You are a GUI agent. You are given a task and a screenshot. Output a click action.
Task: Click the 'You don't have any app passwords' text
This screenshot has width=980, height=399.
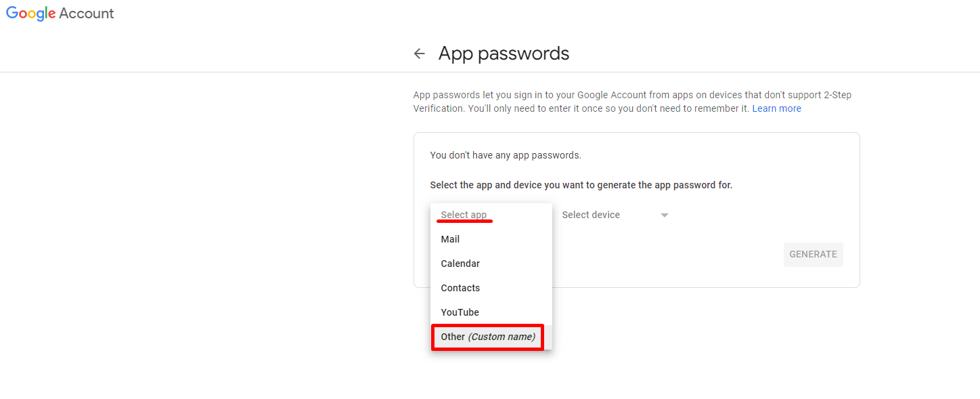[x=506, y=155]
